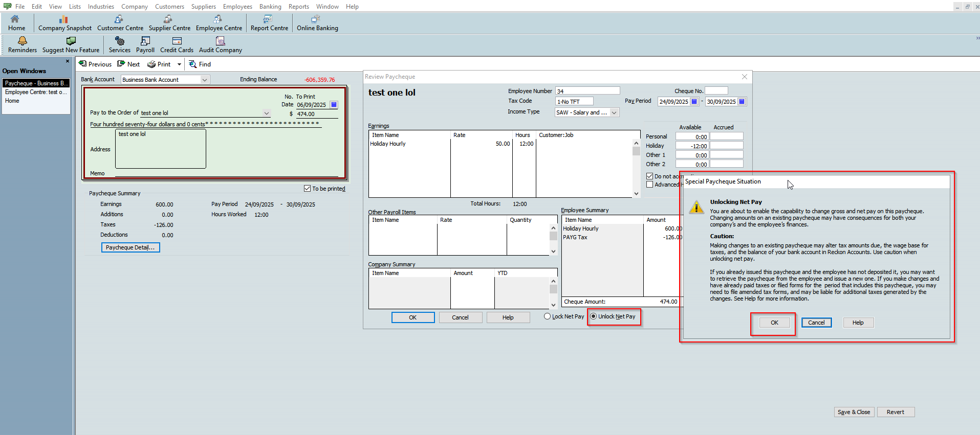The height and width of the screenshot is (435, 980).
Task: Click the Revert button
Action: coord(896,412)
